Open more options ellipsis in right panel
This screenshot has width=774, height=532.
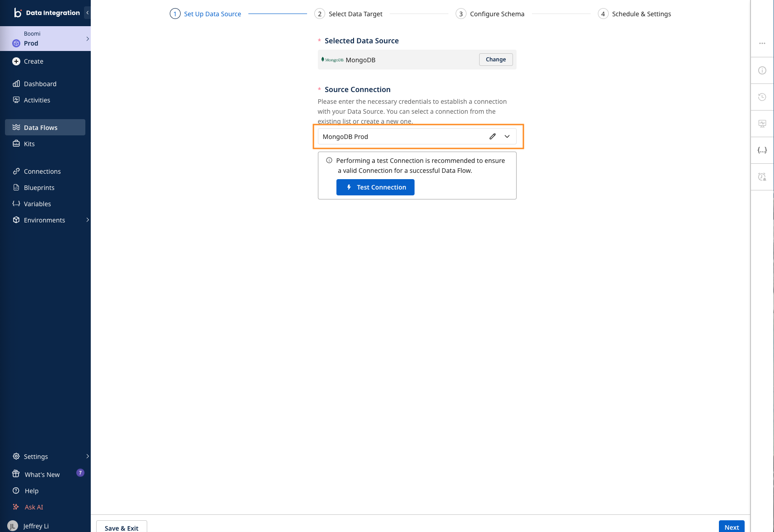762,43
